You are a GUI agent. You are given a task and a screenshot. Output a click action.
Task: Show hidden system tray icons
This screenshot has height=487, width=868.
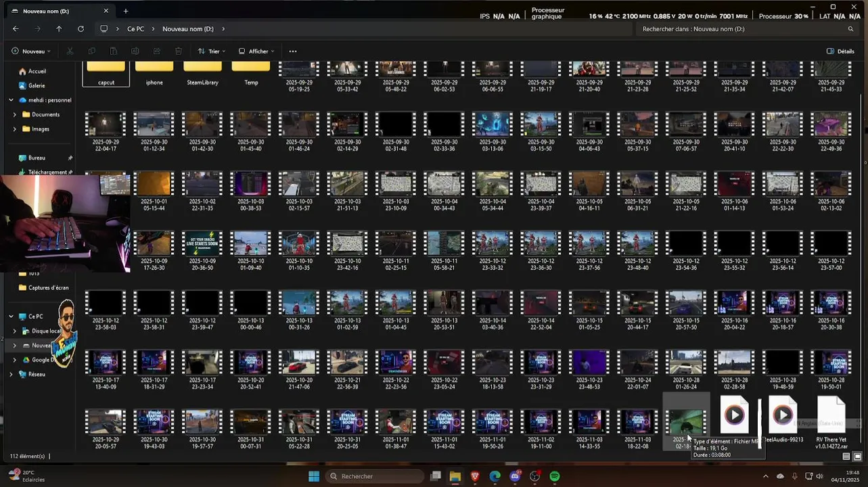pos(766,476)
